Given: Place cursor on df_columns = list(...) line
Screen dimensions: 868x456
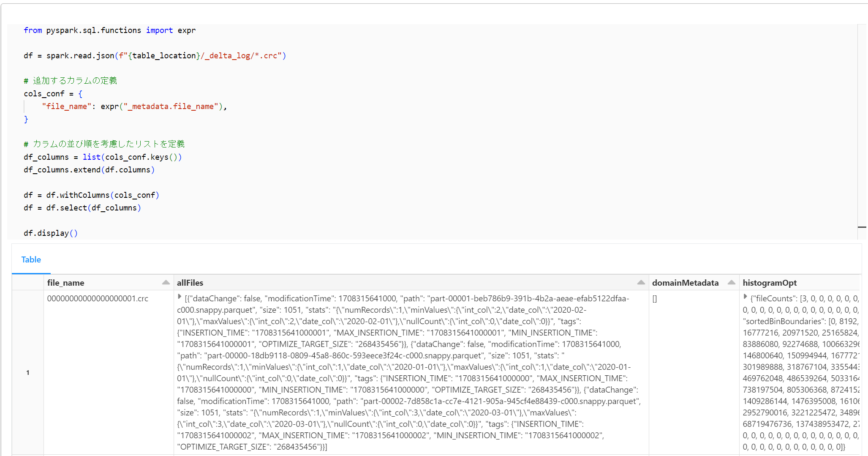Looking at the screenshot, I should (x=103, y=157).
